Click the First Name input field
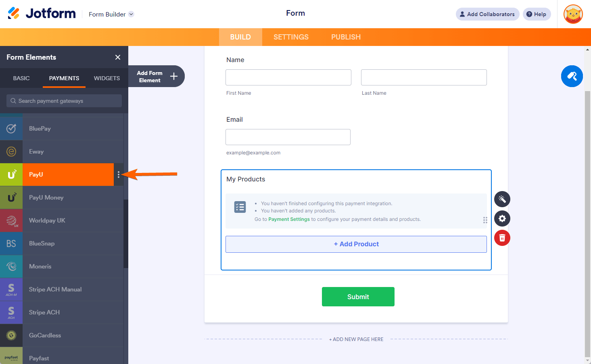The image size is (591, 364). (x=288, y=77)
